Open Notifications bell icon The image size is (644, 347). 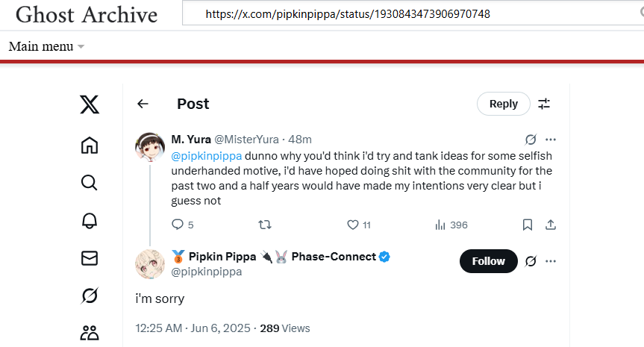89,221
